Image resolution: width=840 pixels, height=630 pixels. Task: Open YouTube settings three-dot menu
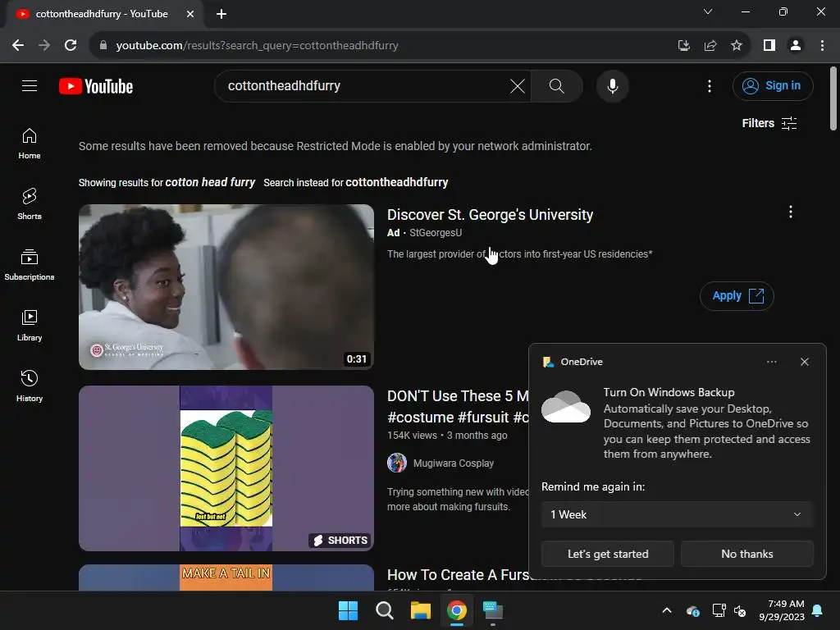click(x=710, y=85)
